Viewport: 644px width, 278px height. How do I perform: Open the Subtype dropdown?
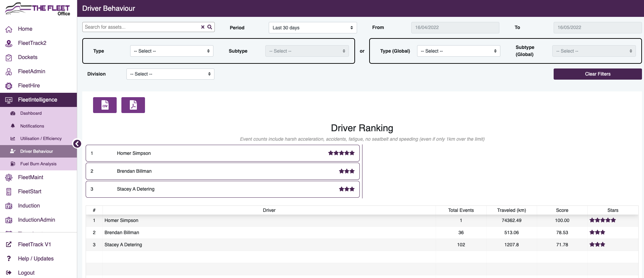(x=307, y=51)
